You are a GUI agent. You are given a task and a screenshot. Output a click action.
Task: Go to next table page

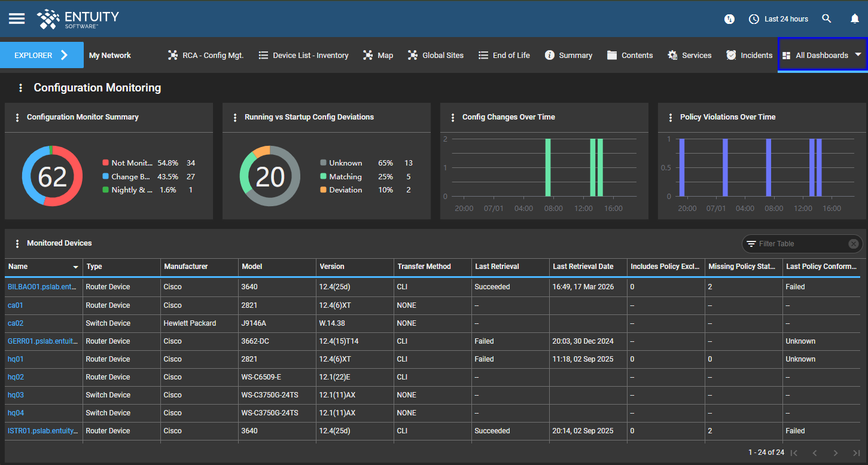coord(836,453)
